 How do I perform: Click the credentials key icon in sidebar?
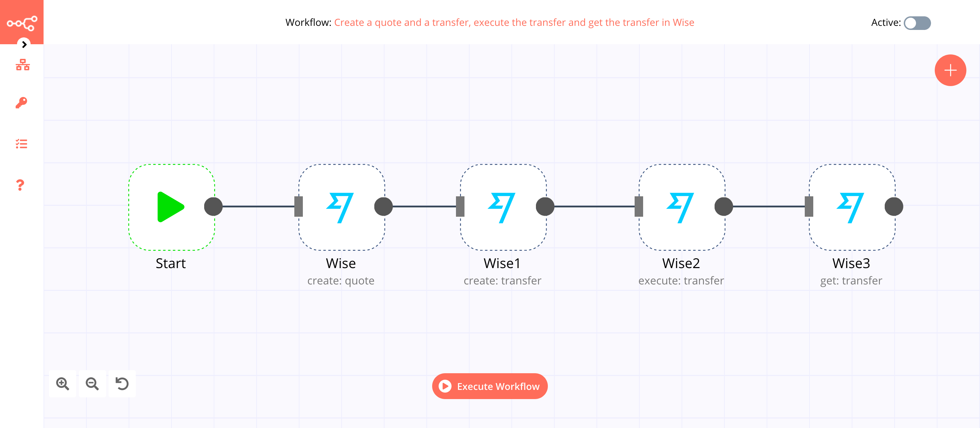(22, 102)
